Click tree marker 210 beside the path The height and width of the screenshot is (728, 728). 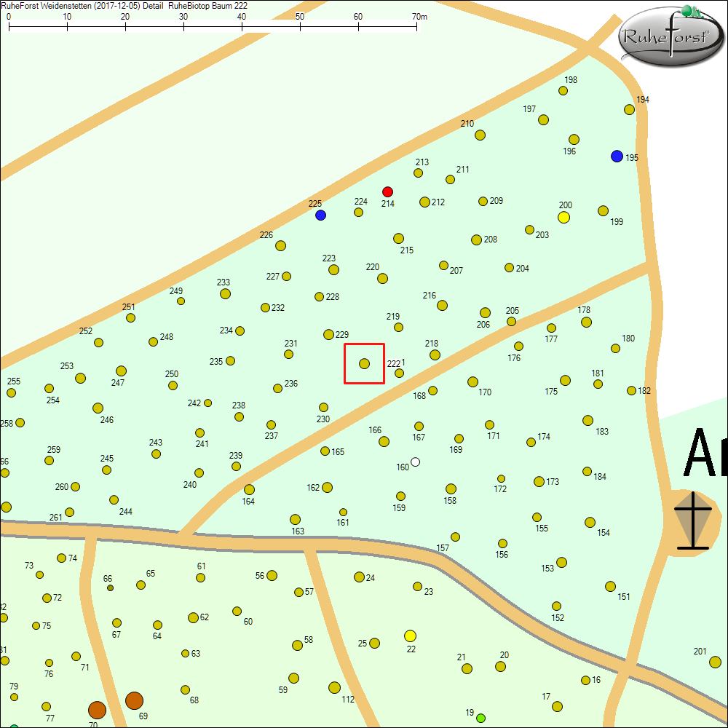[x=480, y=135]
